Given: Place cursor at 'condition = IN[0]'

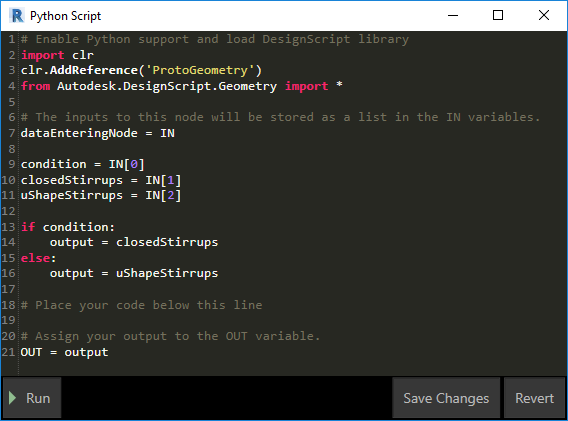Looking at the screenshot, I should point(83,164).
